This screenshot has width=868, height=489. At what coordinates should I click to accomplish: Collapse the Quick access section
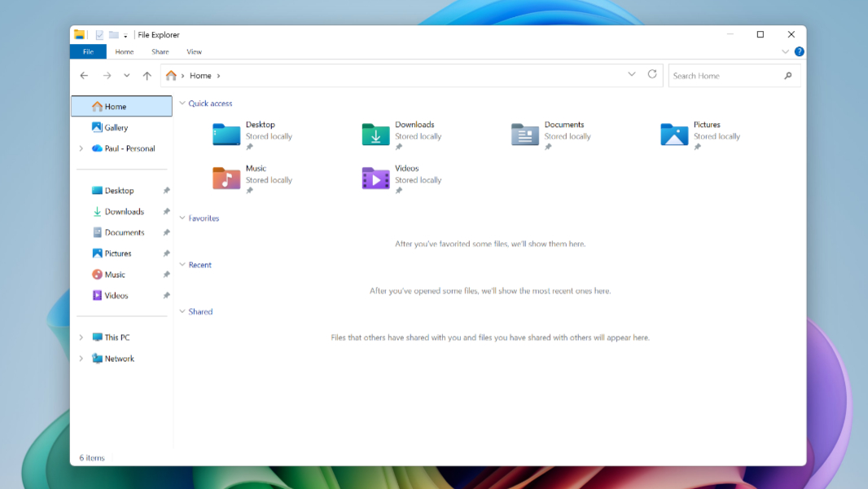coord(182,104)
